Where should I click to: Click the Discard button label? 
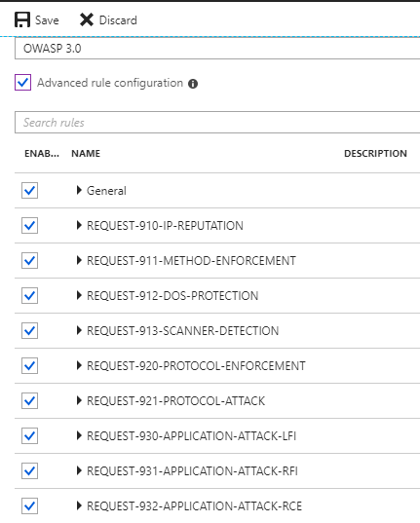118,20
